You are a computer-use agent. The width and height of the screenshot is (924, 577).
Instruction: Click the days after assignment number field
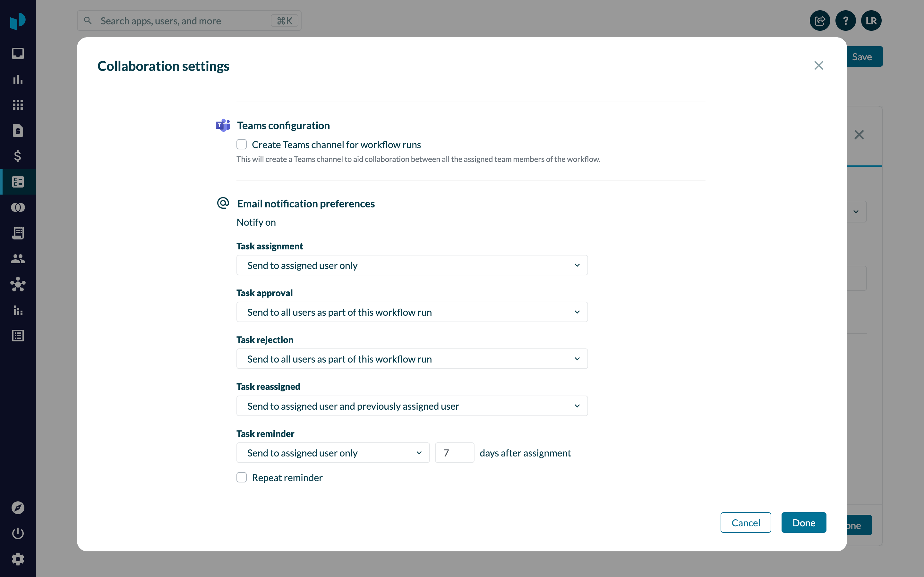click(454, 453)
